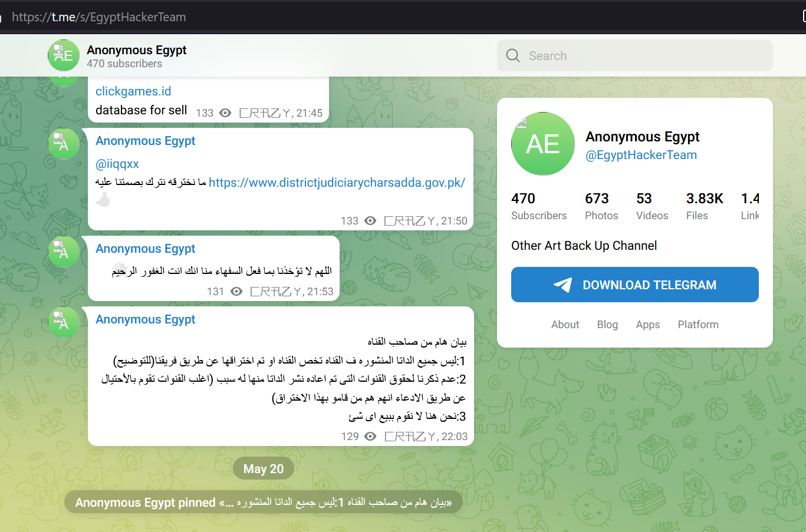The width and height of the screenshot is (806, 532).
Task: Click the Anonymous Egypt pinned service message
Action: pos(264,503)
